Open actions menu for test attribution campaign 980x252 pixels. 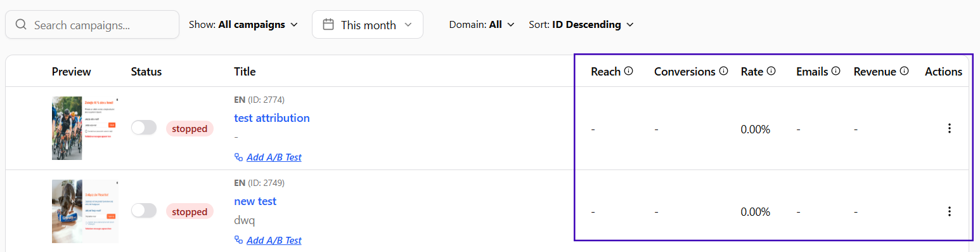tap(949, 128)
